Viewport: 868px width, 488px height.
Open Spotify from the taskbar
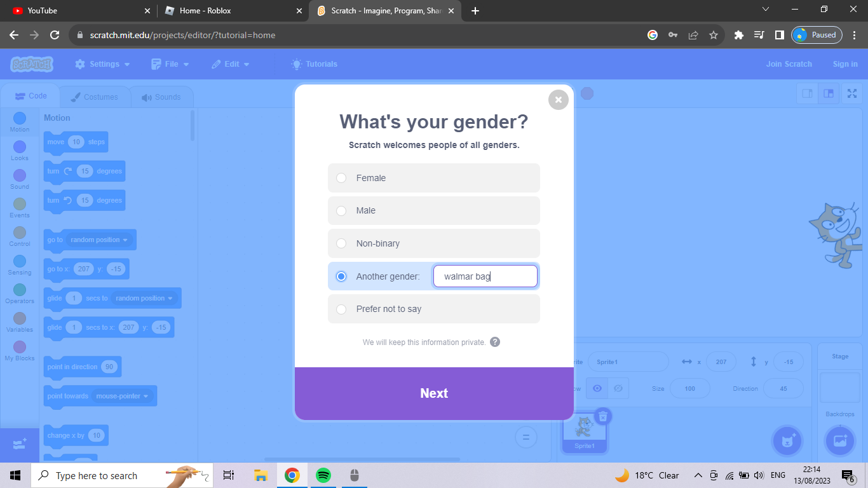click(x=323, y=475)
